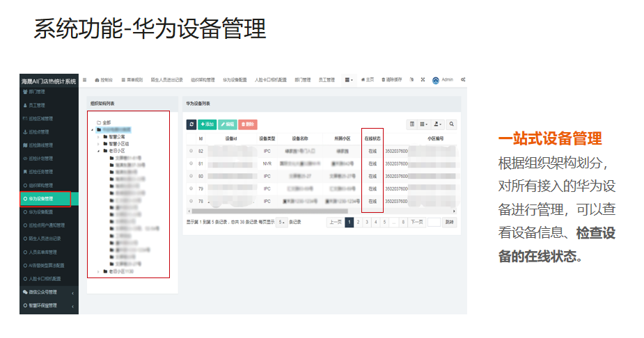Click the green 添加 button
The height and width of the screenshot is (338, 644).
click(207, 124)
